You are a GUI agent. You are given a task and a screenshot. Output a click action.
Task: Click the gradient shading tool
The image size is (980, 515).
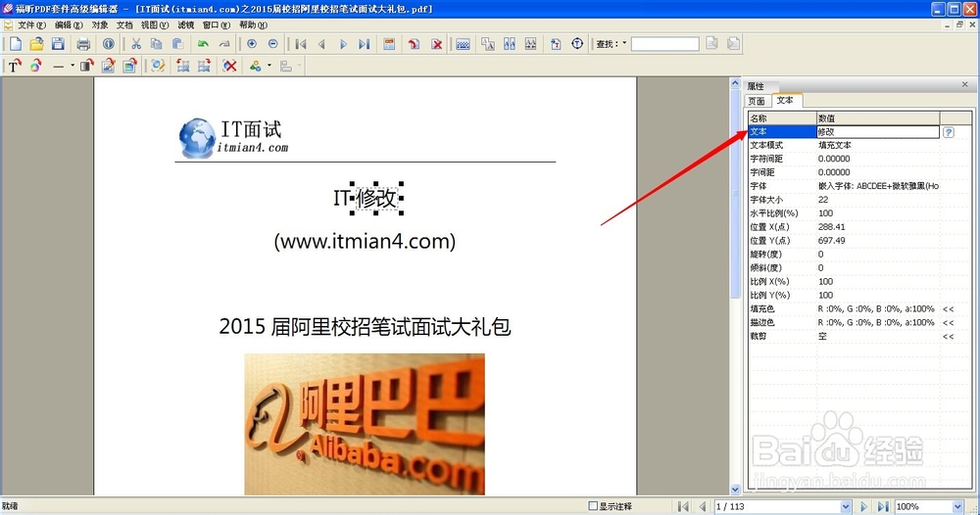pyautogui.click(x=87, y=66)
